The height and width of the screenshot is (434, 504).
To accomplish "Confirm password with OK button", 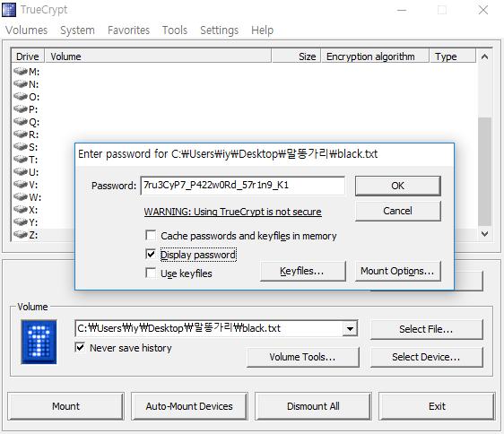I will [x=398, y=186].
